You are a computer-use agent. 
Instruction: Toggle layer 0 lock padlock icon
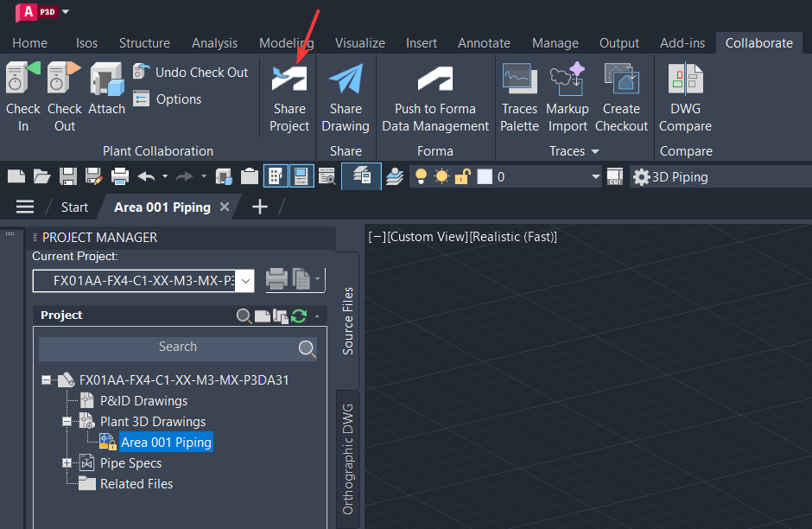462,176
